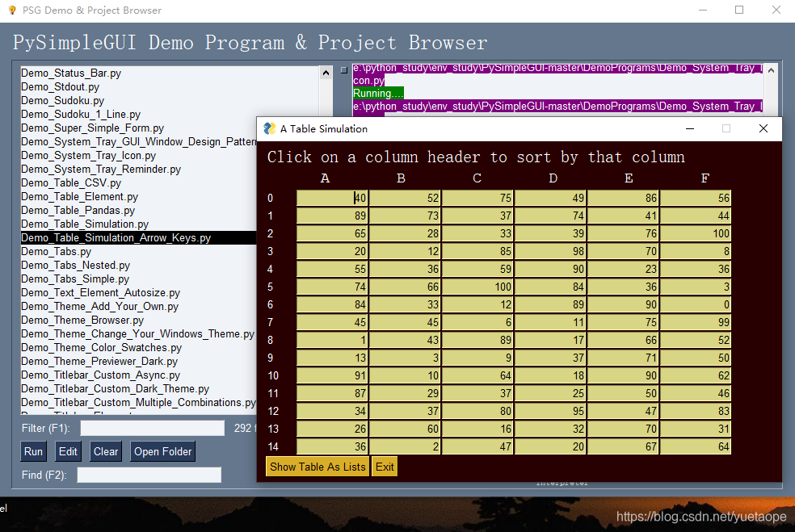Click the Run button

(x=33, y=451)
